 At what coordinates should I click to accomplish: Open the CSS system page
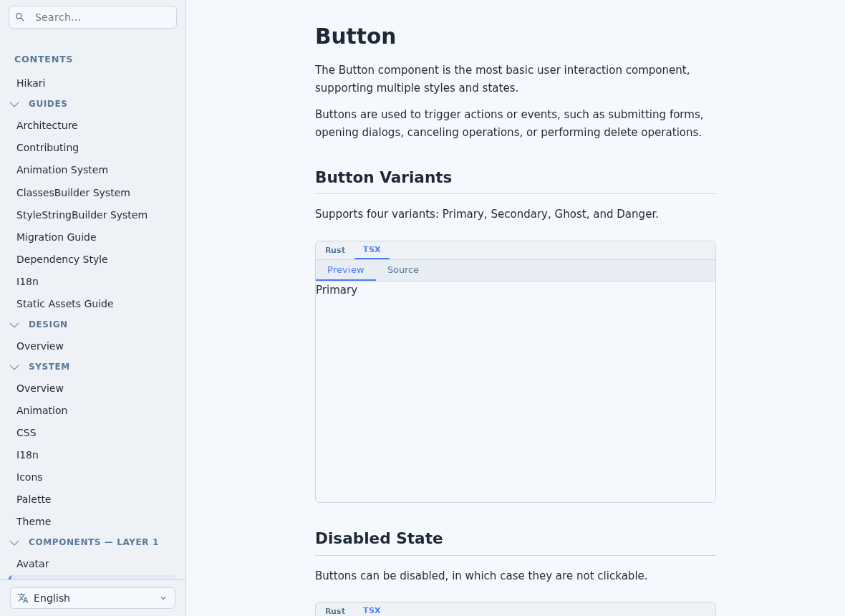coord(26,433)
